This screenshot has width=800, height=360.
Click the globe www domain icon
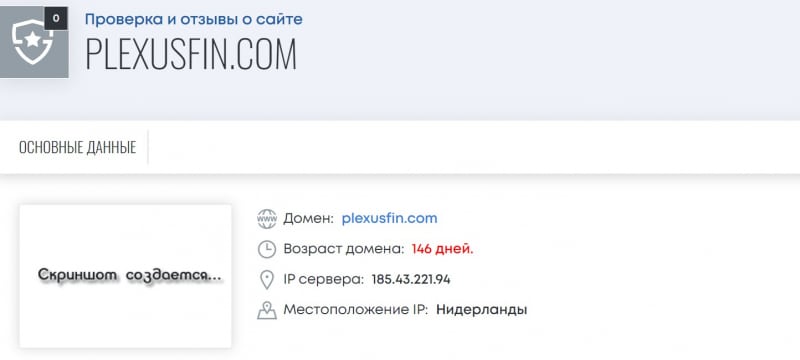pos(266,219)
